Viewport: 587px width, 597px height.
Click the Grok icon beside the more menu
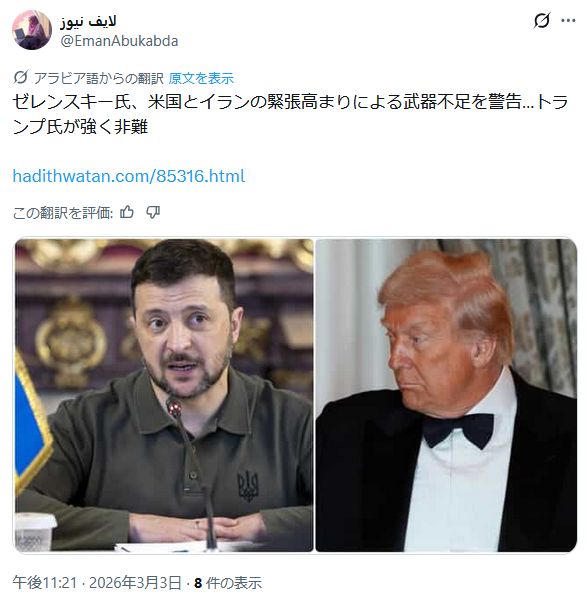[x=541, y=21]
